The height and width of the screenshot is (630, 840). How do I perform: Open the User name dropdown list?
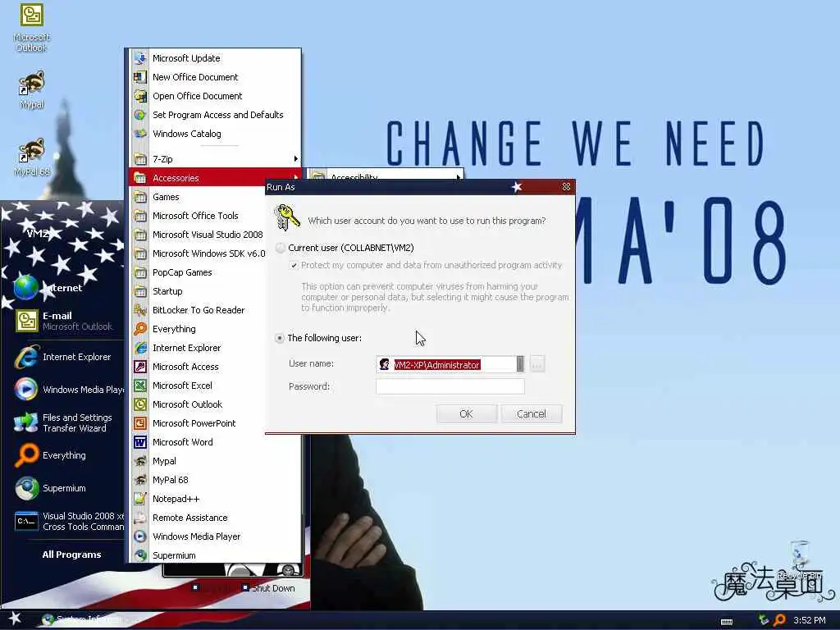click(519, 363)
